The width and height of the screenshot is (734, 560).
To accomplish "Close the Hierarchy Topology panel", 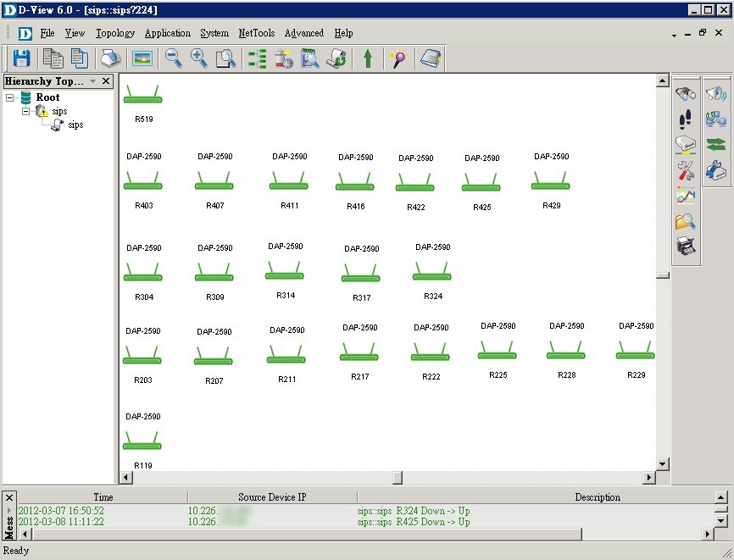I will 106,81.
